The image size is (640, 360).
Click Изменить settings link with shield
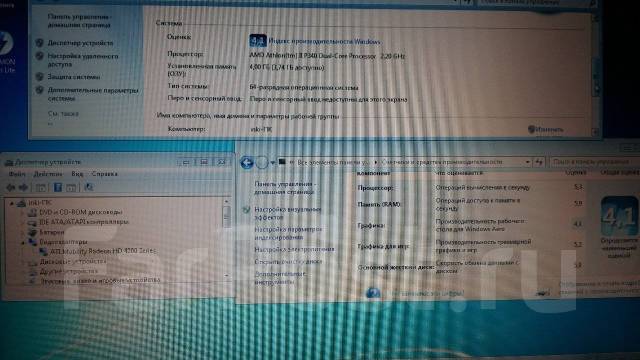point(545,129)
